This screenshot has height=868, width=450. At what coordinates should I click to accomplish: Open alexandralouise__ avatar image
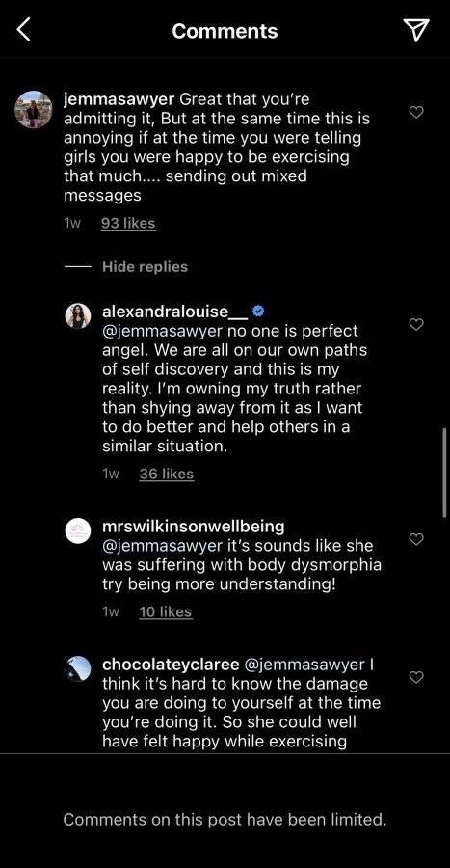tap(78, 316)
